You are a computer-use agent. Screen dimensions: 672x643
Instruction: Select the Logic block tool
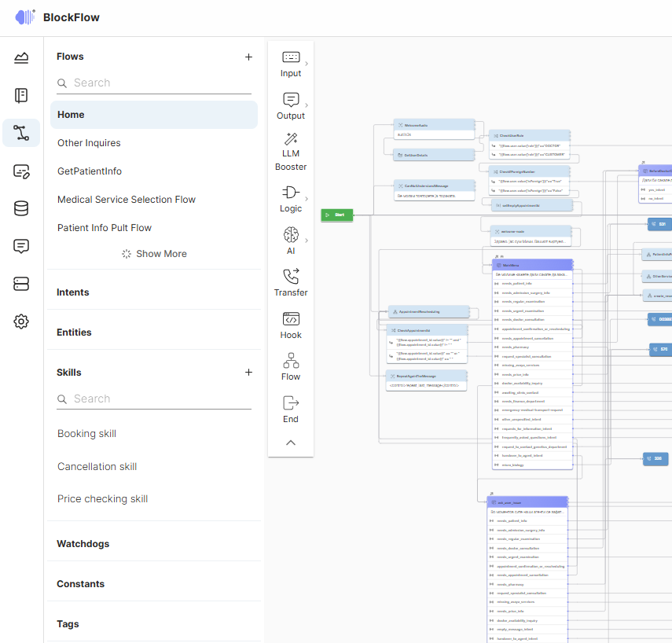point(291,199)
